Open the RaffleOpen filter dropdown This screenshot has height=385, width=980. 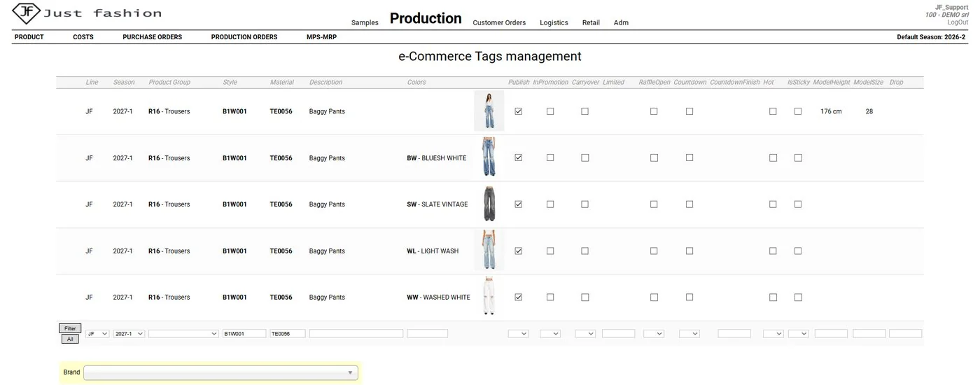coord(654,334)
